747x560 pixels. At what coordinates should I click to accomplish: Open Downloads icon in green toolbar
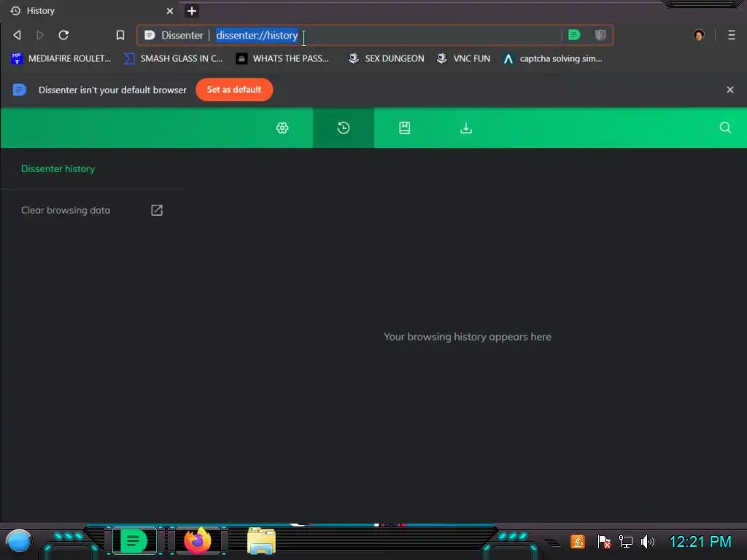466,128
